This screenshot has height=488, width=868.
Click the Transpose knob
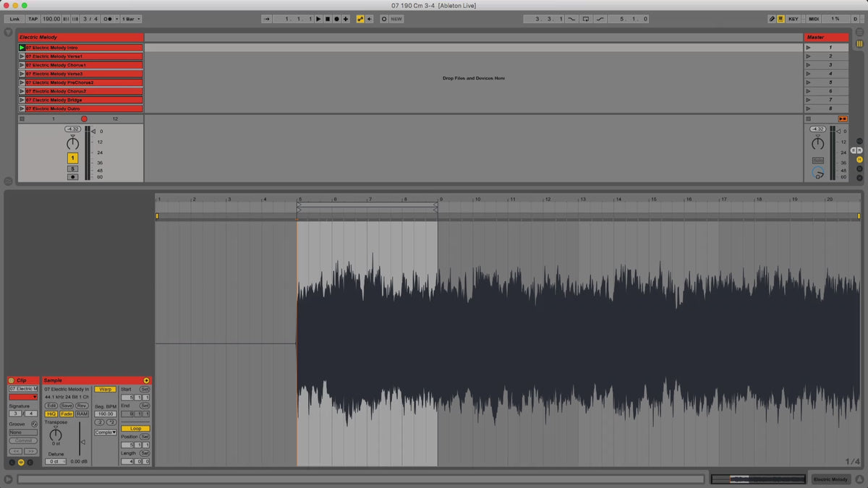tap(56, 435)
